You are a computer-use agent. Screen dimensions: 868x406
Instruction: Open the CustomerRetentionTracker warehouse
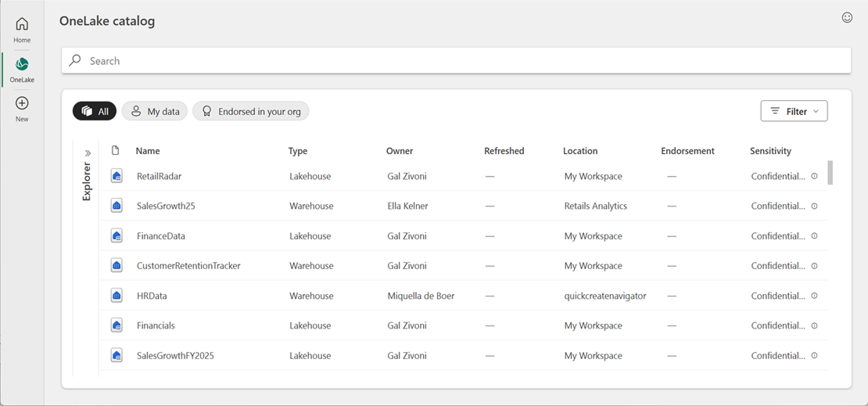point(188,266)
